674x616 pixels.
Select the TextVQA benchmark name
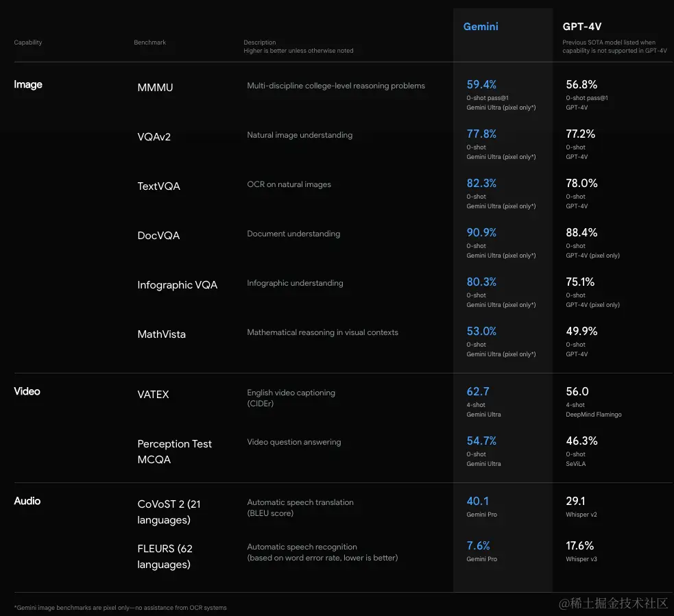point(158,186)
